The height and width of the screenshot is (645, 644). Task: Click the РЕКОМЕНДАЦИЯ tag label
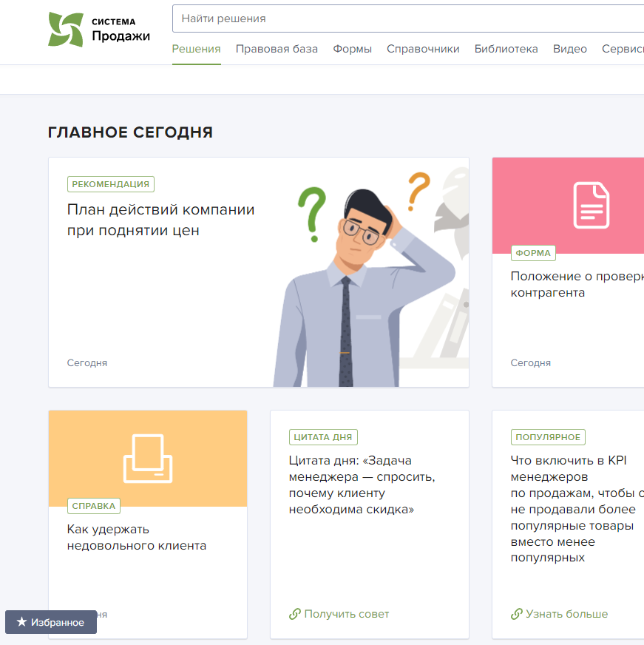(111, 184)
